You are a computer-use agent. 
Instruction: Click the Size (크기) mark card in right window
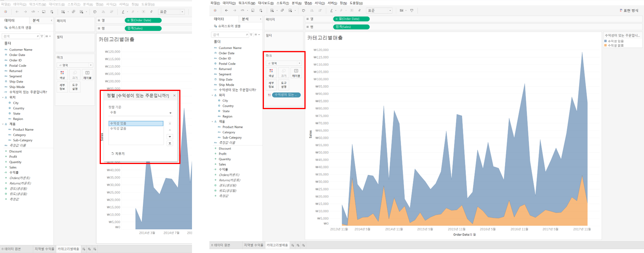click(x=284, y=73)
